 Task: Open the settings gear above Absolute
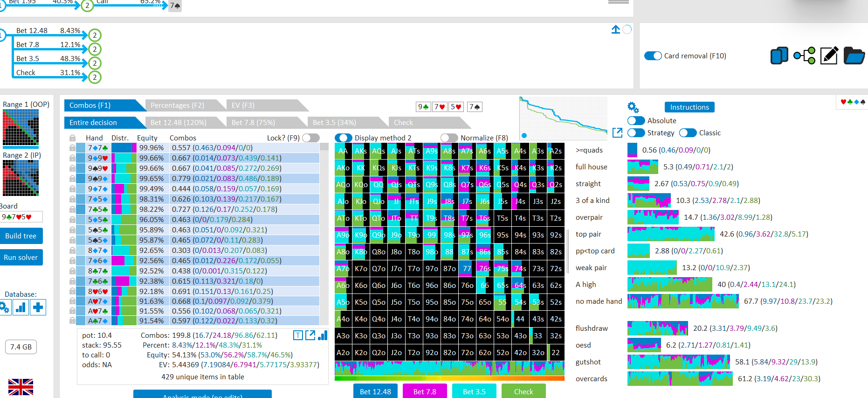(x=633, y=107)
